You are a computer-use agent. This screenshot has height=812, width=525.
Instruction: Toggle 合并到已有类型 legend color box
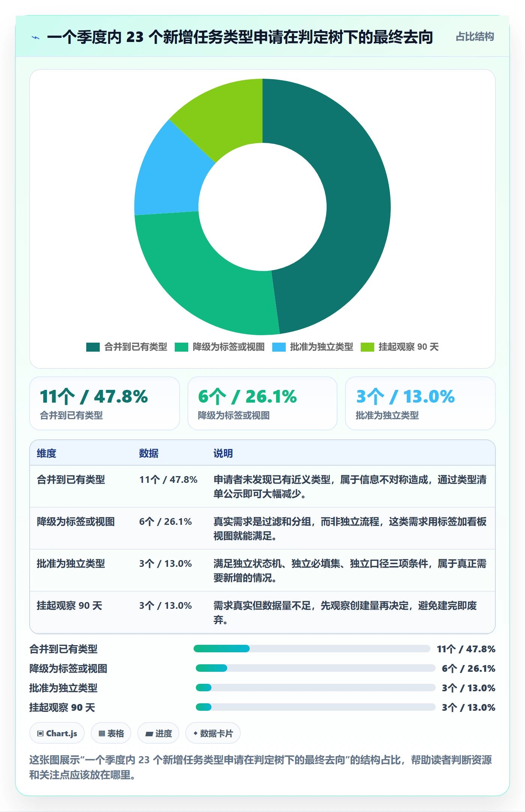pyautogui.click(x=93, y=347)
